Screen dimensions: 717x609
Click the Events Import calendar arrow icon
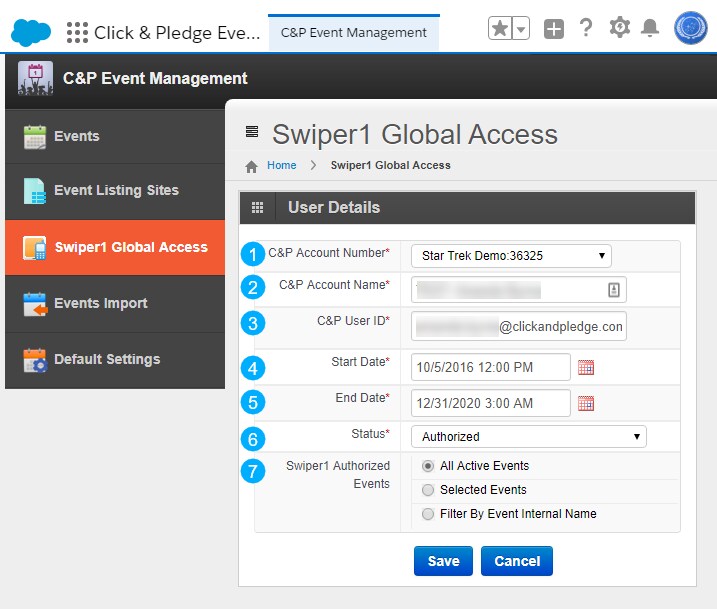(35, 304)
